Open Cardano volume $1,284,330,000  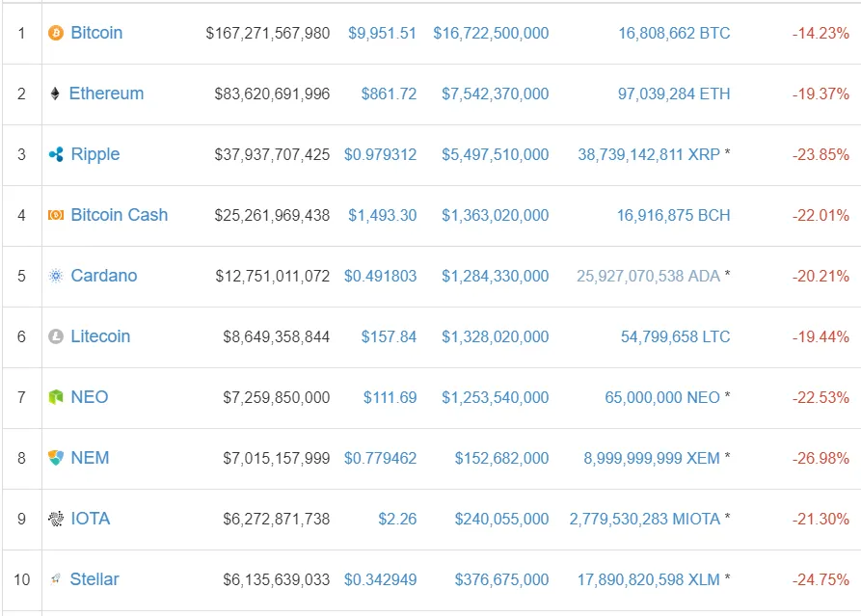coord(496,276)
